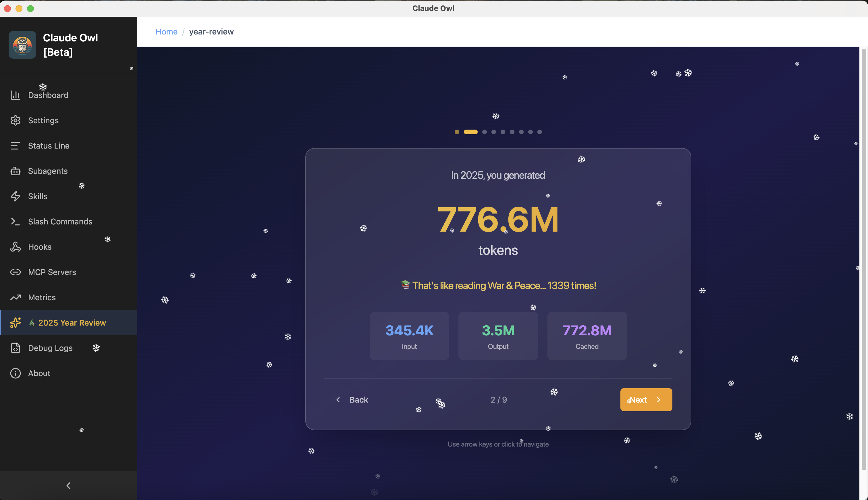
Task: Open Settings via the gear icon
Action: (15, 120)
